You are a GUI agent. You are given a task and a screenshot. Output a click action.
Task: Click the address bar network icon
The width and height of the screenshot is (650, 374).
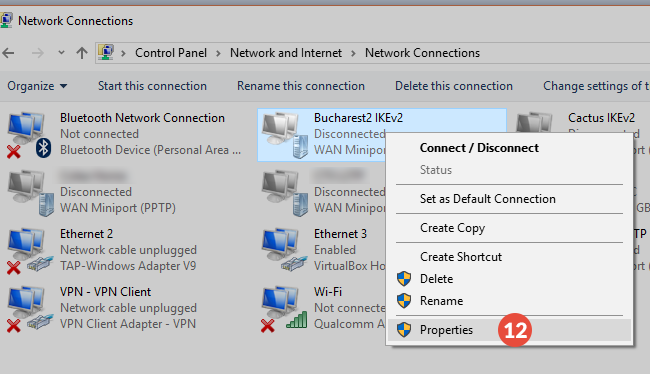(x=106, y=53)
